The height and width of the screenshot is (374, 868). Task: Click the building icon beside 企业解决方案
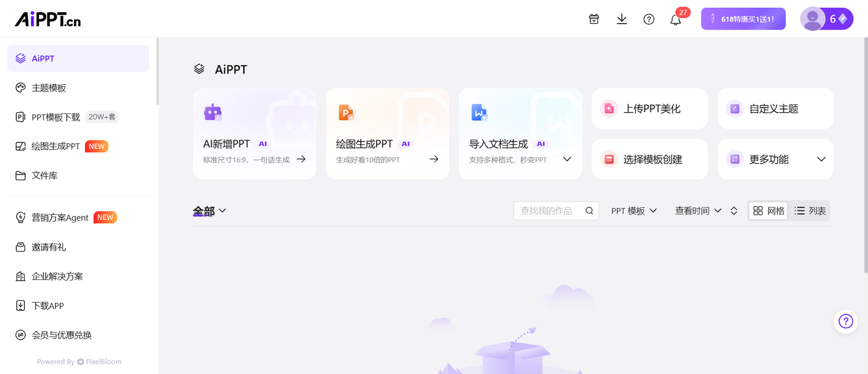(x=20, y=276)
